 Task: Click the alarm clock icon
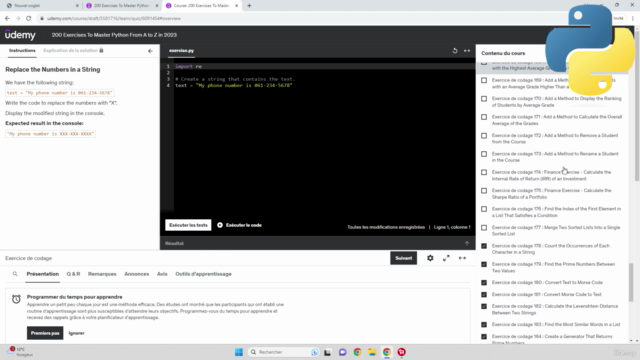pos(16,299)
